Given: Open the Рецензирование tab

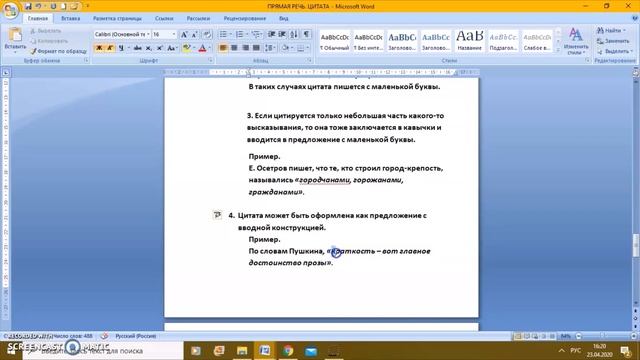Looking at the screenshot, I should pyautogui.click(x=244, y=18).
